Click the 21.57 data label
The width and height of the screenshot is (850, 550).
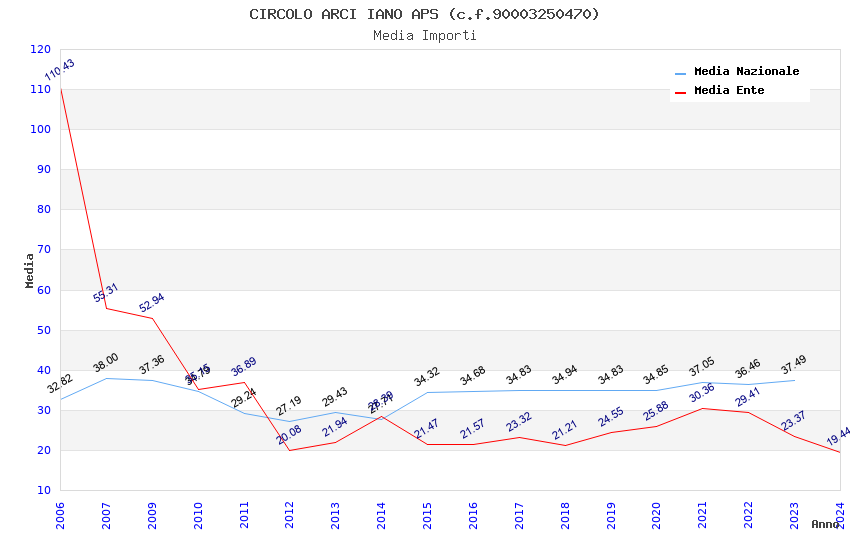click(472, 429)
